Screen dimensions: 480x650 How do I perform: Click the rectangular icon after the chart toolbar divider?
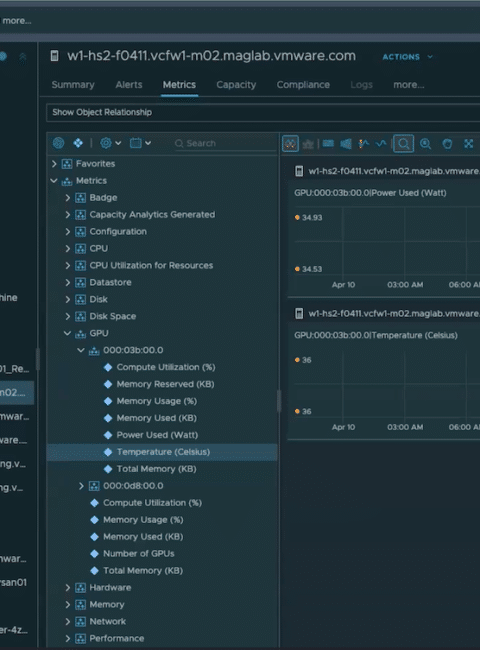[328, 143]
